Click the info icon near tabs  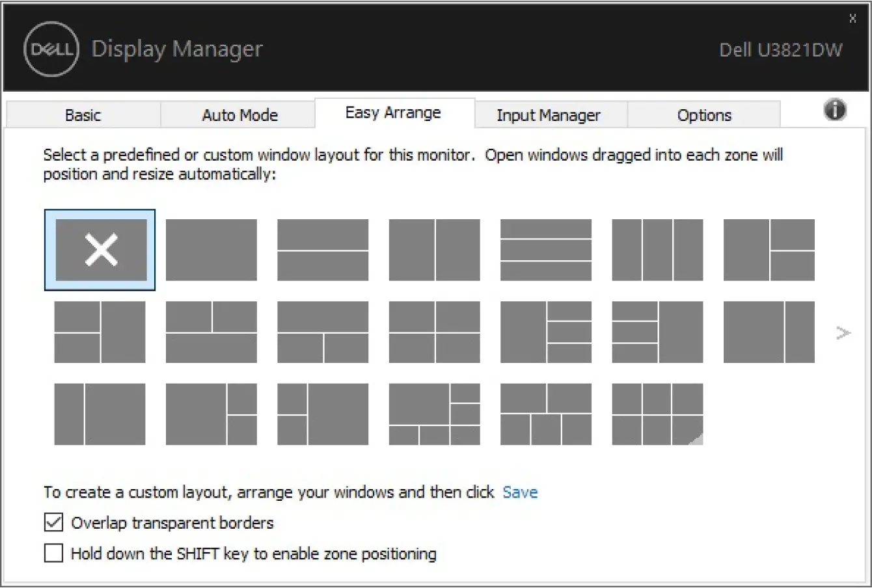835,111
